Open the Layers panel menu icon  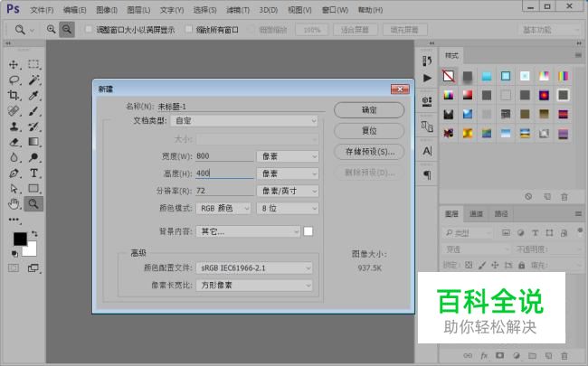click(x=578, y=213)
